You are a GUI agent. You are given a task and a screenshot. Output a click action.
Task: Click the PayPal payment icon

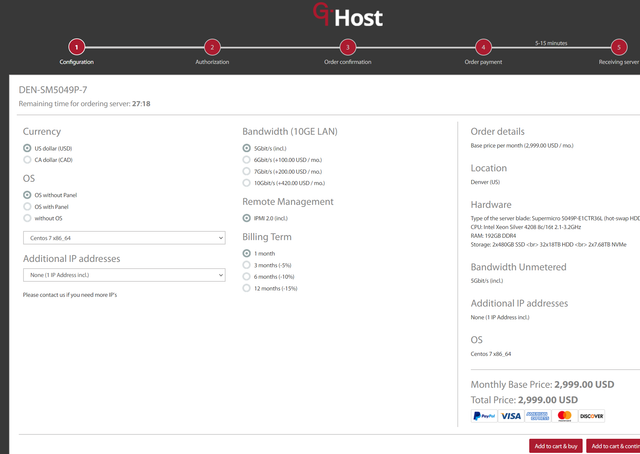point(484,416)
